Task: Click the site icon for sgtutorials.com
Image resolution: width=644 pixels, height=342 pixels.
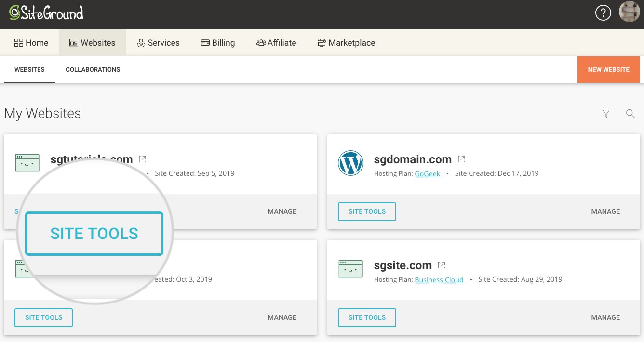Action: [x=27, y=163]
